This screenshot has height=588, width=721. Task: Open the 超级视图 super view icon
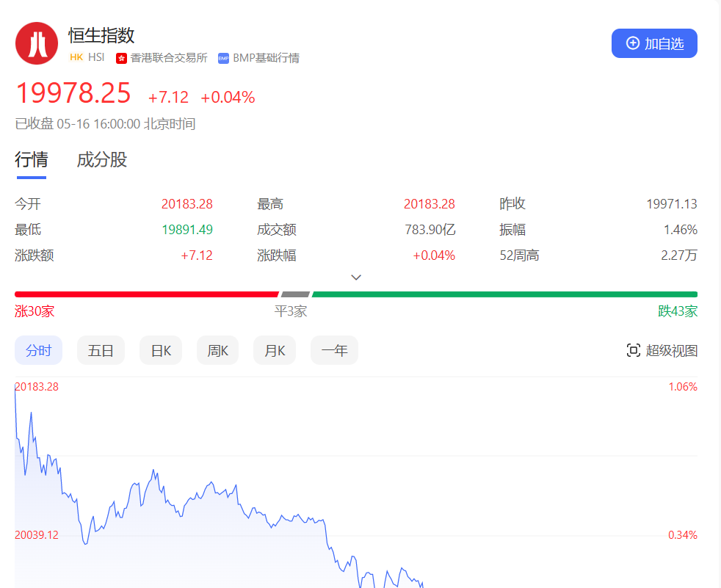click(x=633, y=350)
